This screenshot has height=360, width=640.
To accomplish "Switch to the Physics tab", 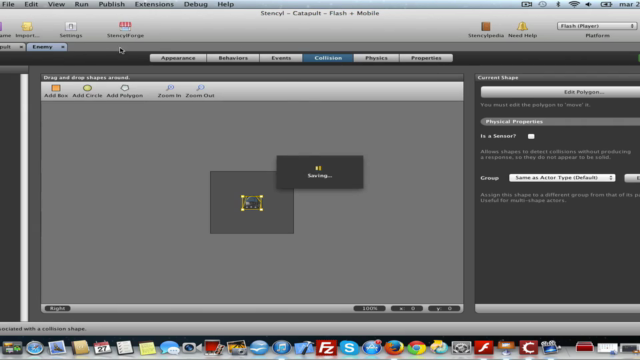I will (x=376, y=58).
